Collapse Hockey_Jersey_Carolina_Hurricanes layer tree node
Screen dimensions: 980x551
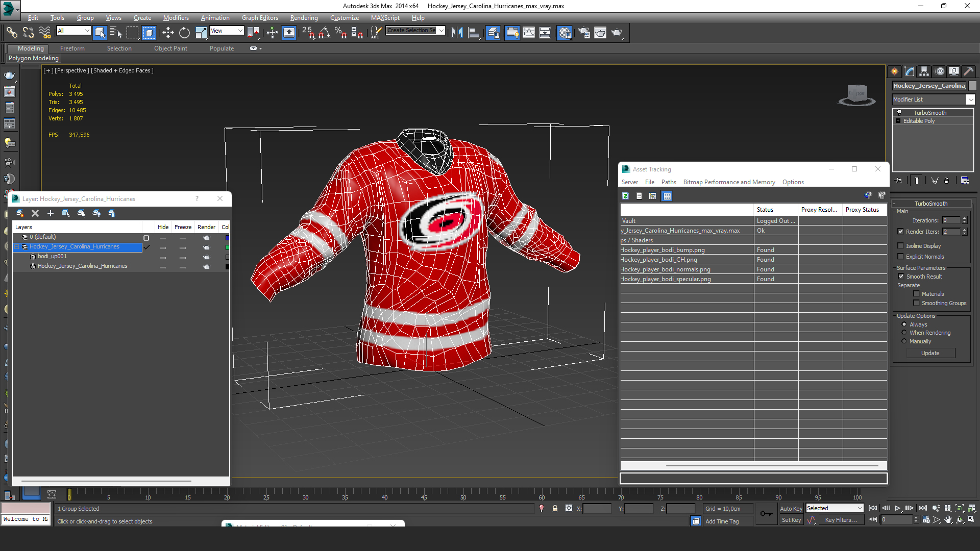[x=17, y=247]
